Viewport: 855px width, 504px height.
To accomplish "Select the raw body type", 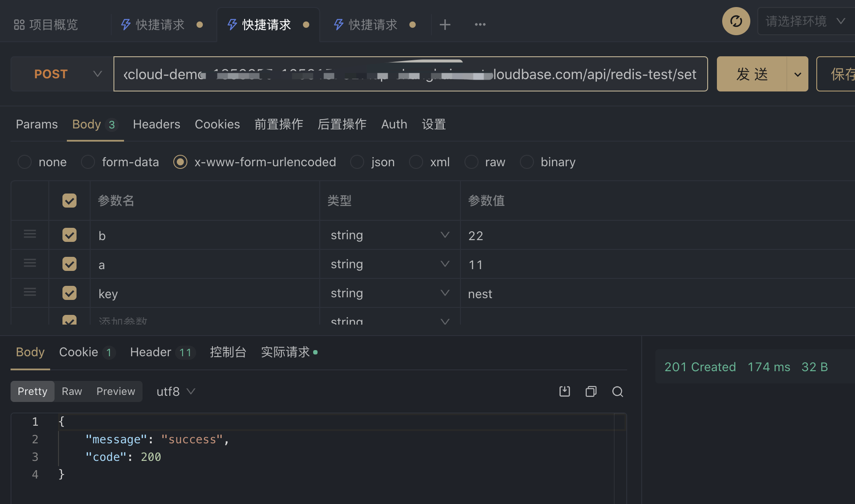I will click(x=485, y=162).
